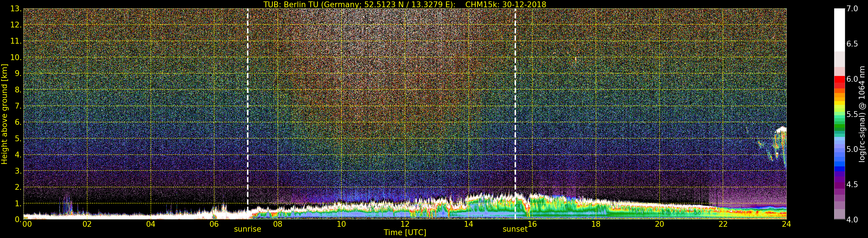Viewport: 868px width, 238px height.
Task: Click the '16' time axis tick label
Action: tap(532, 224)
